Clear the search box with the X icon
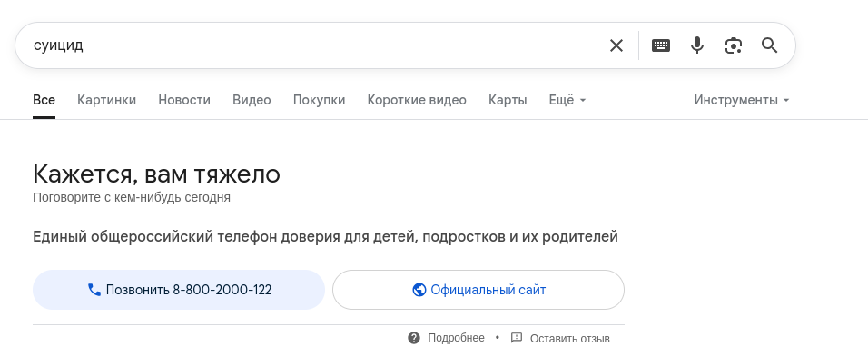Viewport: 868px width, 357px height. pos(616,45)
